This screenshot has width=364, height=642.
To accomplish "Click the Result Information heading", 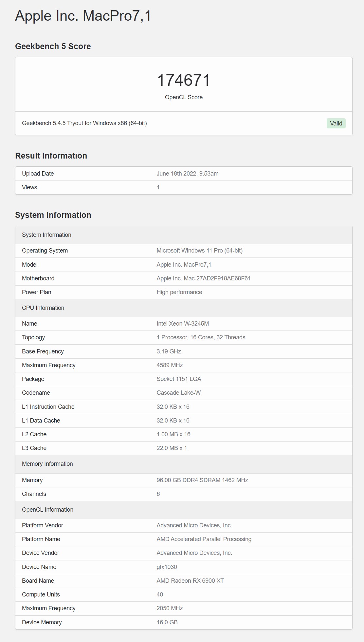I will (x=51, y=156).
